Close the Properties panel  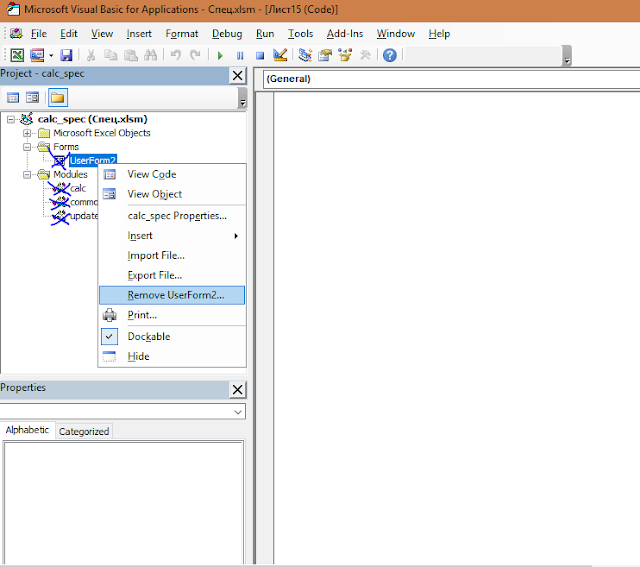point(238,389)
